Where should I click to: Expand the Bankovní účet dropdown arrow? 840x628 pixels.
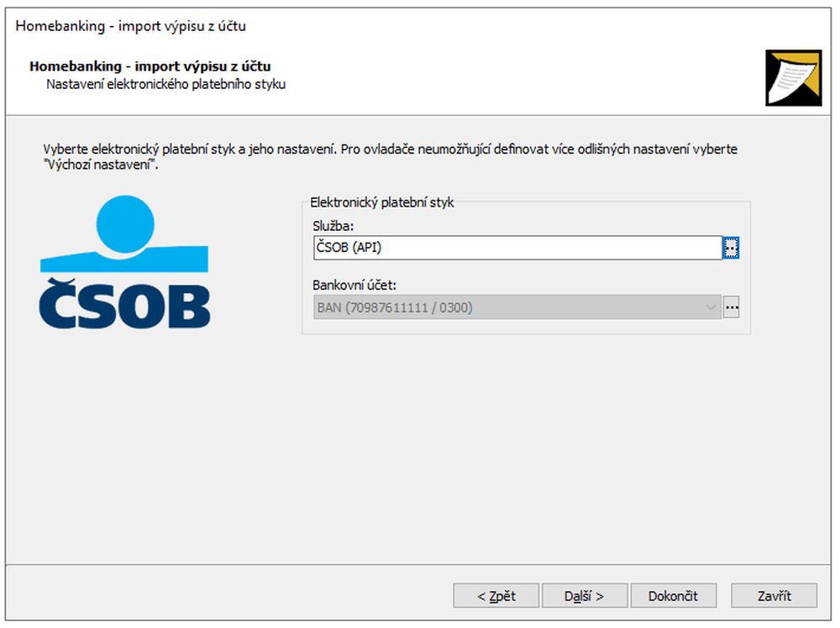coord(711,307)
